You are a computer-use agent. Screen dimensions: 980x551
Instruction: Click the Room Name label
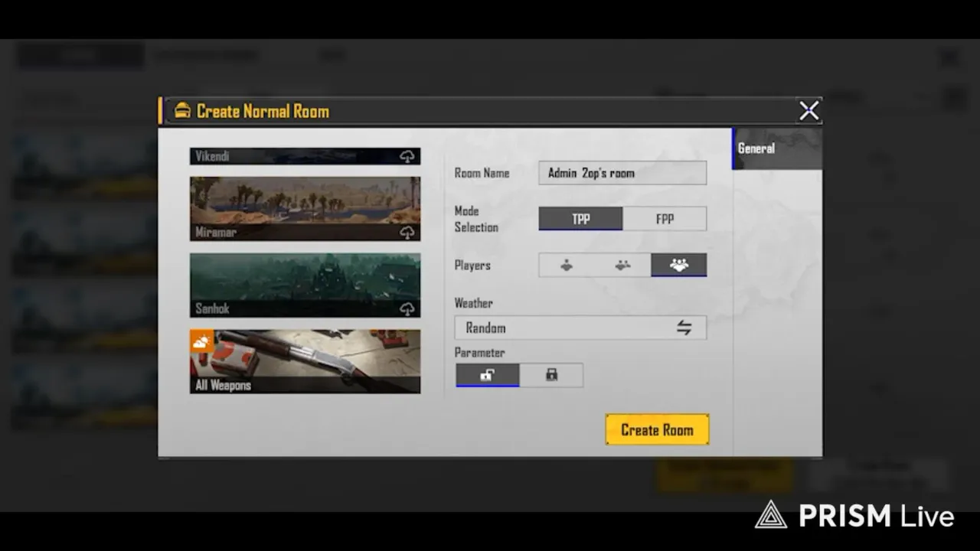[482, 173]
